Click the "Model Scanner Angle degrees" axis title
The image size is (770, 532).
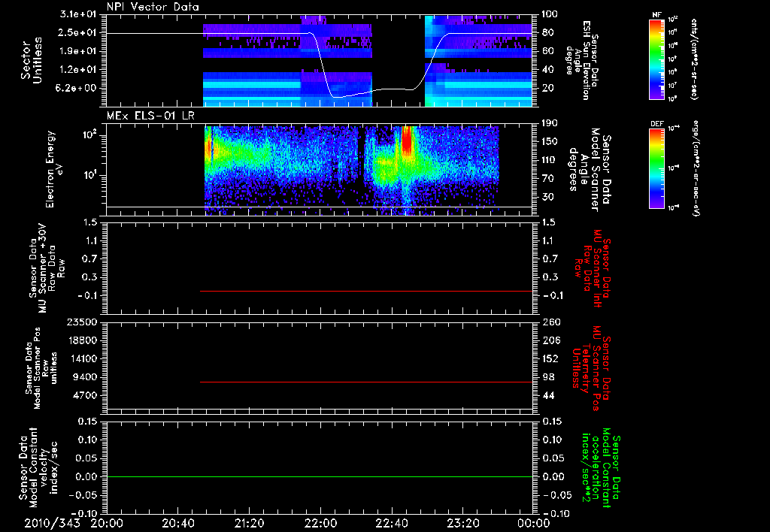[x=590, y=170]
